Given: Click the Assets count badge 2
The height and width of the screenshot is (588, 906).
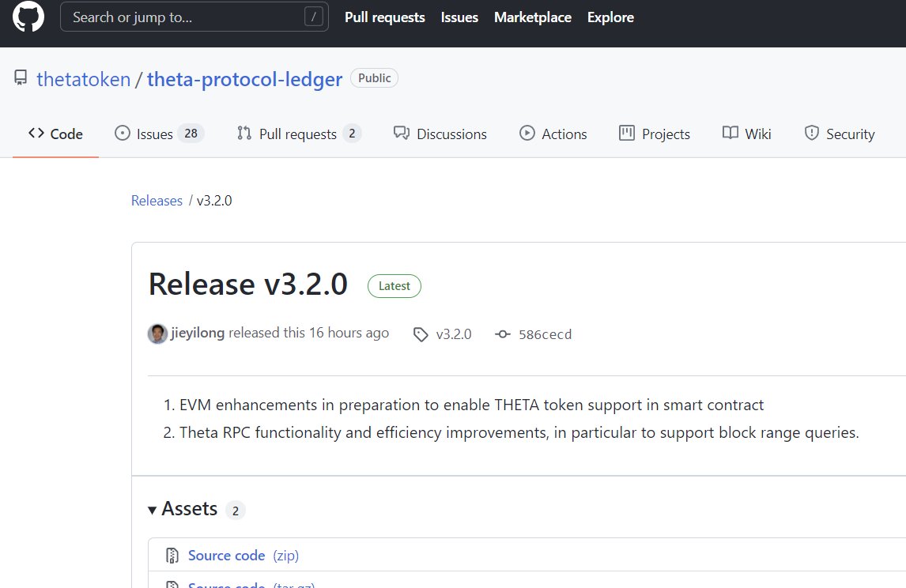Looking at the screenshot, I should pos(235,511).
